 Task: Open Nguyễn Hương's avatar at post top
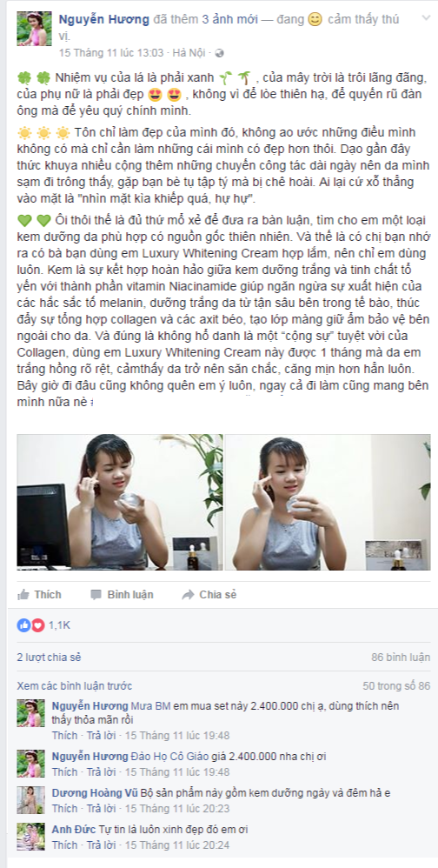point(34,28)
